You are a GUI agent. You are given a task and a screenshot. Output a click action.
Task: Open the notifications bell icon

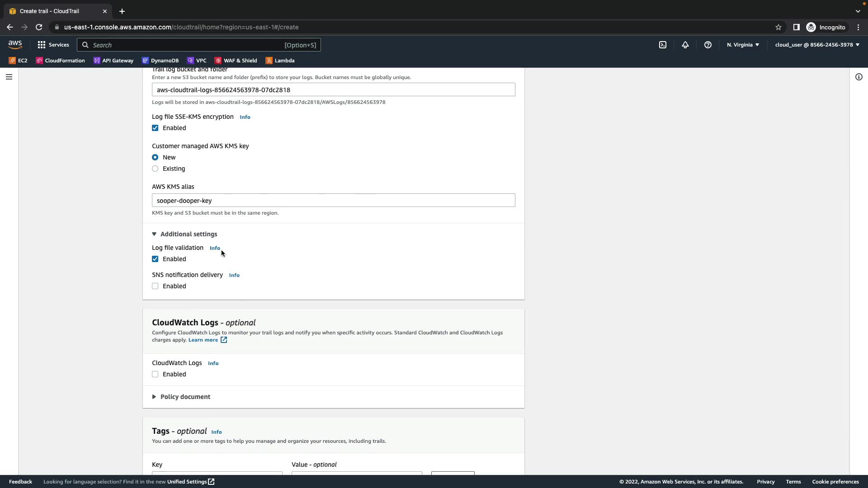pos(685,45)
